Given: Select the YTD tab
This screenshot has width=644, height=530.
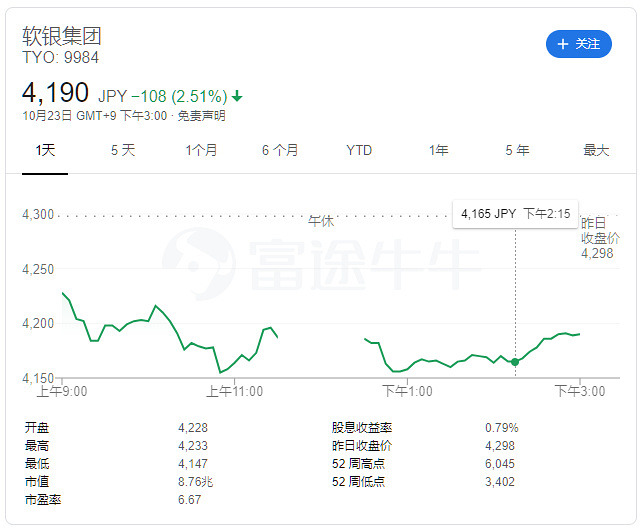Looking at the screenshot, I should coord(359,150).
